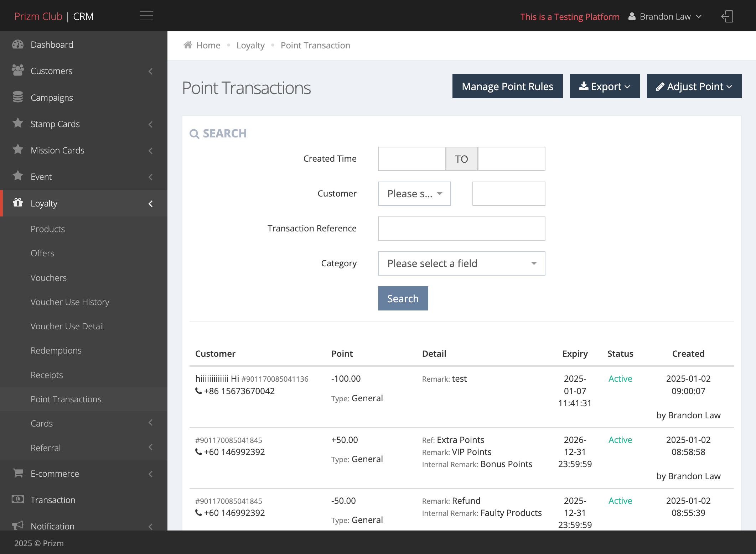Click the search magnifier icon beside SEARCH
The height and width of the screenshot is (554, 756).
click(x=194, y=134)
